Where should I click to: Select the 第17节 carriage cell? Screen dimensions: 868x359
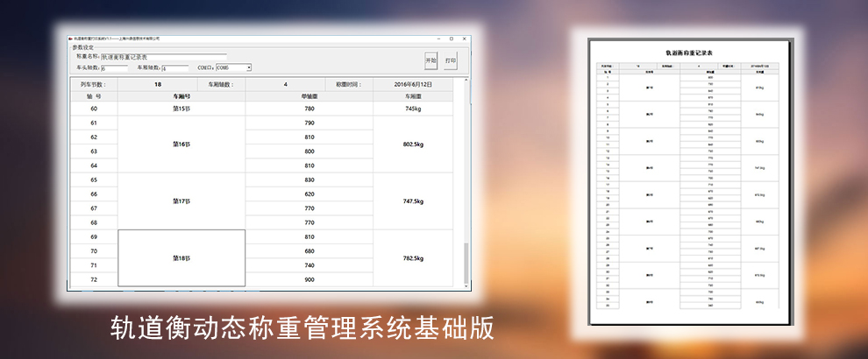coord(181,201)
